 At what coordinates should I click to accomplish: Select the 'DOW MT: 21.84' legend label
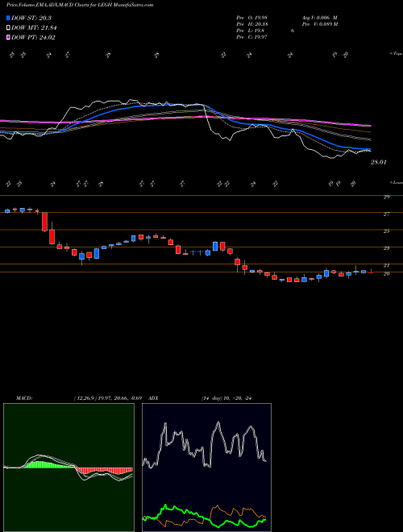(x=34, y=28)
